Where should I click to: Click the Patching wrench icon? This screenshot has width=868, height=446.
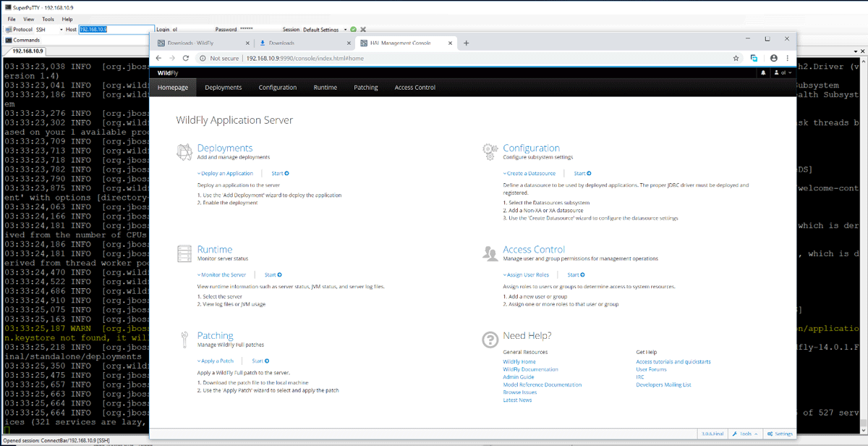(184, 340)
